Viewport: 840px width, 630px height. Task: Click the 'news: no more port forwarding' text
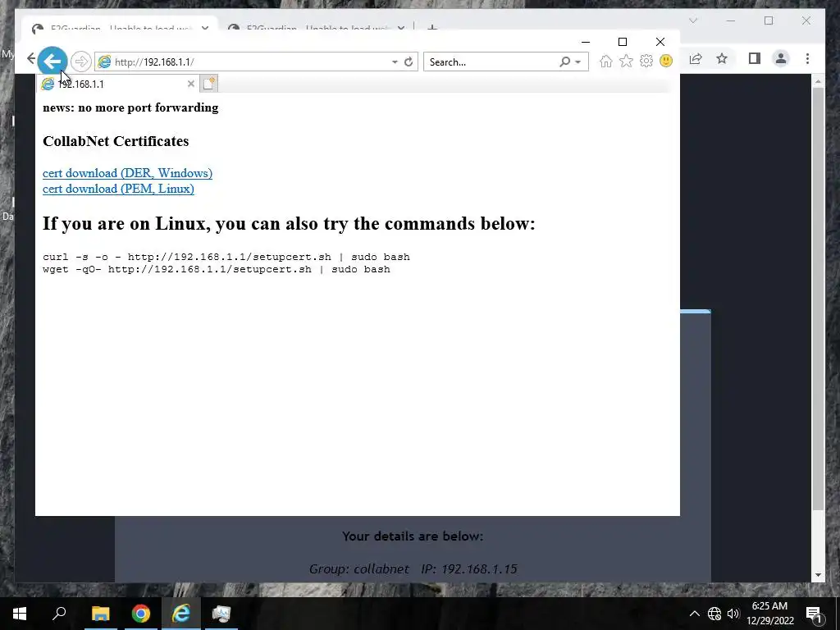pos(130,107)
